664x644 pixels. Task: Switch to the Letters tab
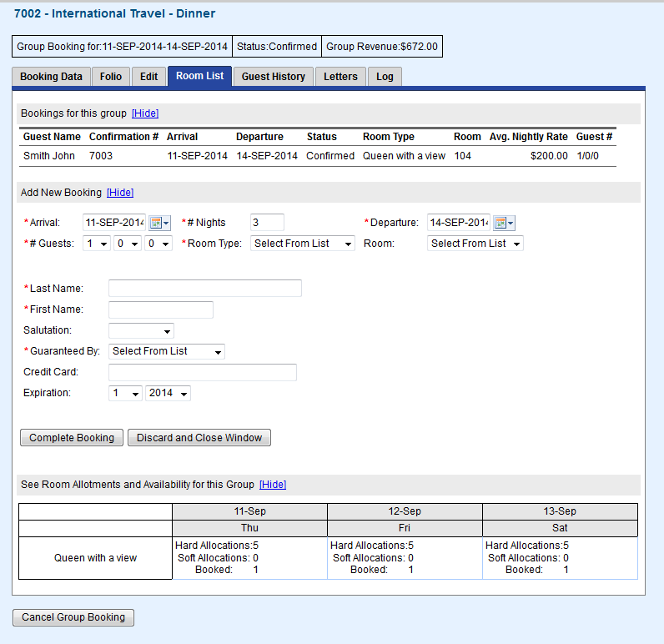pos(340,77)
